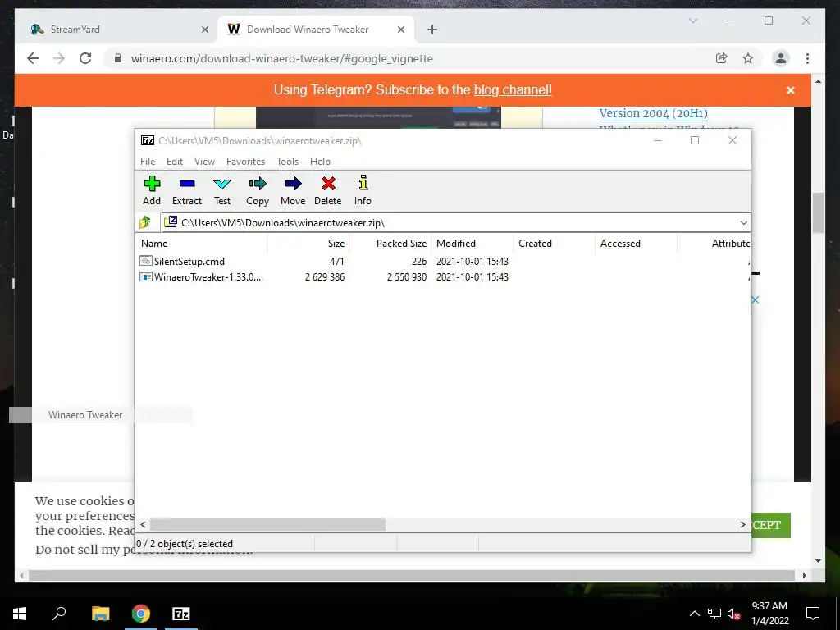Open File Explorer from the taskbar
The width and height of the screenshot is (840, 630).
click(100, 614)
